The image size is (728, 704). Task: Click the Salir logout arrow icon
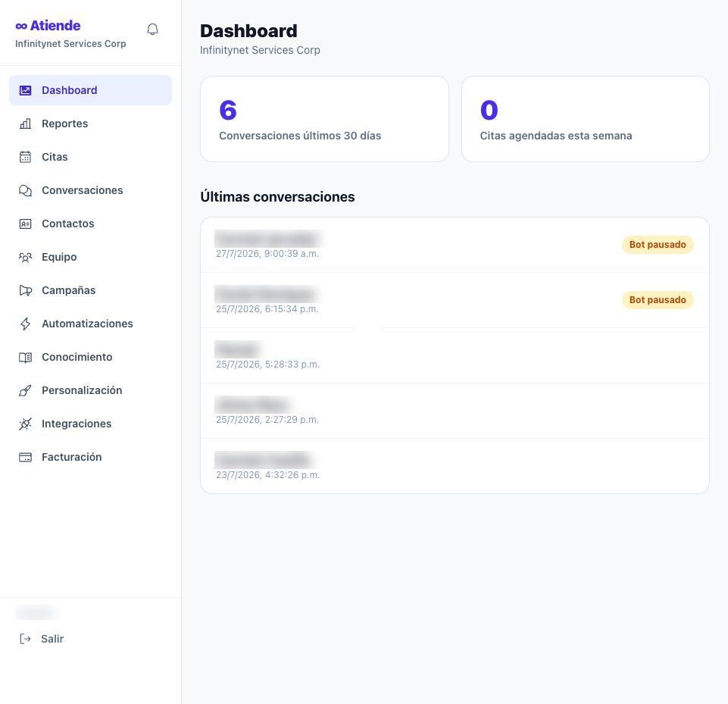tap(25, 639)
